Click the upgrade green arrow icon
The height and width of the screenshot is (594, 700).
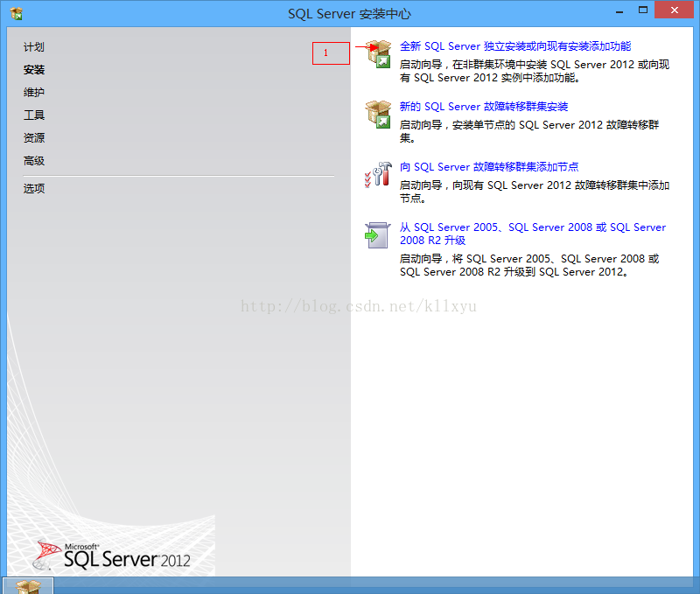(x=378, y=235)
